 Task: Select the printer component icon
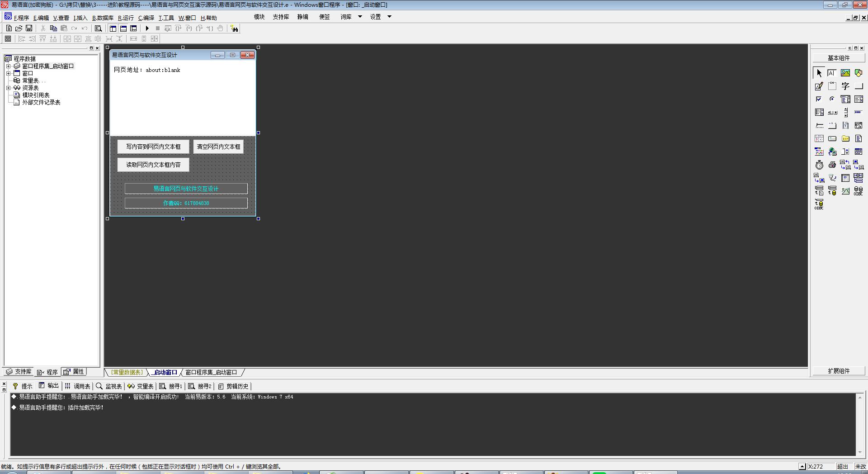(x=832, y=165)
